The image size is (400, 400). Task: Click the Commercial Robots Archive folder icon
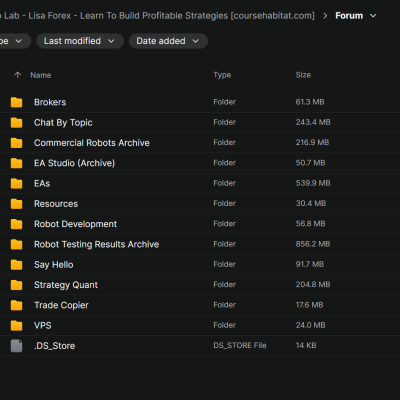(x=16, y=143)
